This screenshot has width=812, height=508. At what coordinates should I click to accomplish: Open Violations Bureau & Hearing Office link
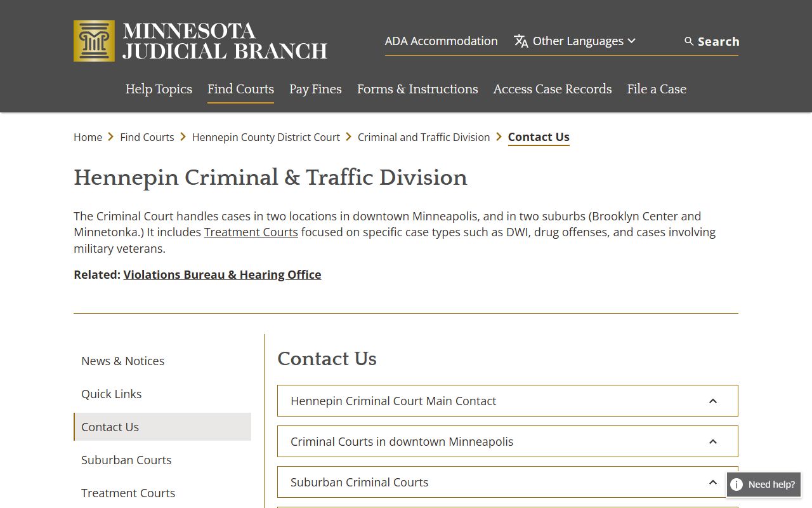tap(222, 275)
